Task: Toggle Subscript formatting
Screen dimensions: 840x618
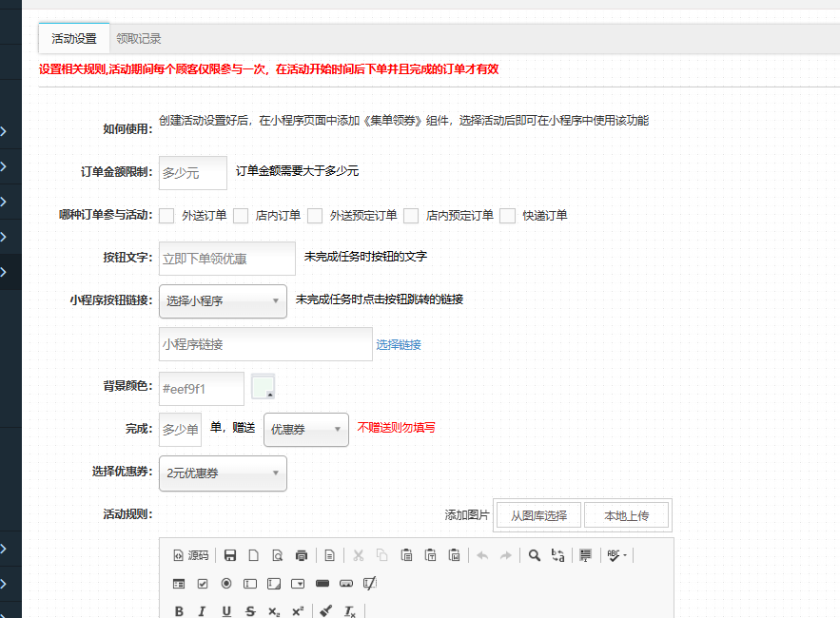Action: (x=274, y=611)
